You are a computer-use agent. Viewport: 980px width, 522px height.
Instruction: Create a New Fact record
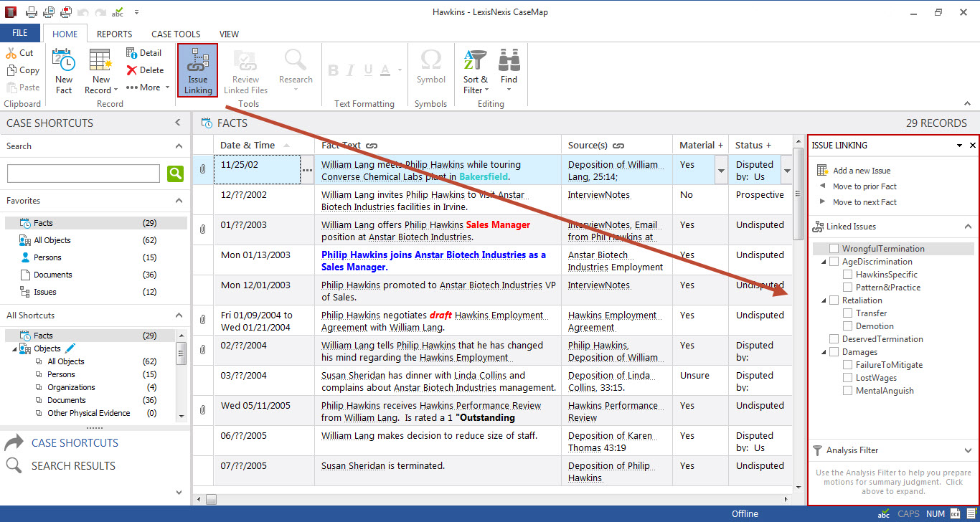tap(63, 70)
